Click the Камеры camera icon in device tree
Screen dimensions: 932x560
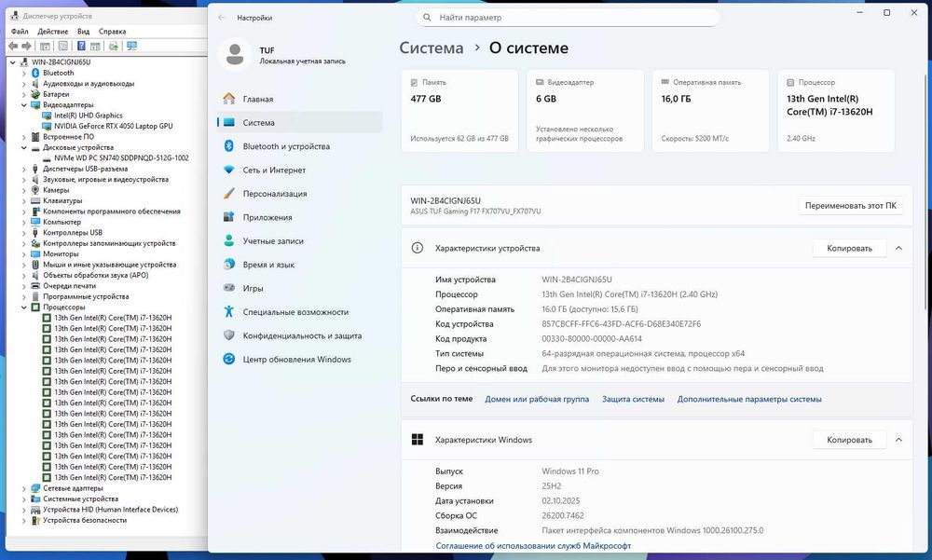pos(35,190)
